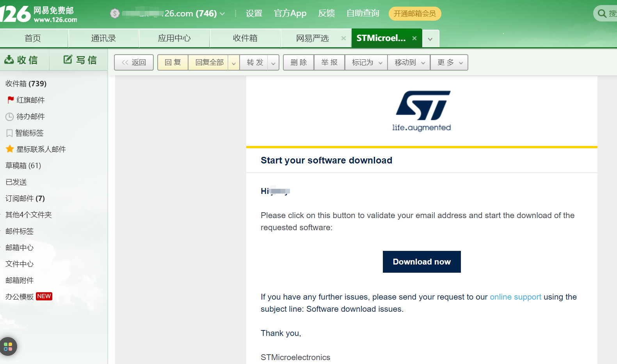Open 移动到 dropdown
Screen dimensions: 617x364
(409, 62)
